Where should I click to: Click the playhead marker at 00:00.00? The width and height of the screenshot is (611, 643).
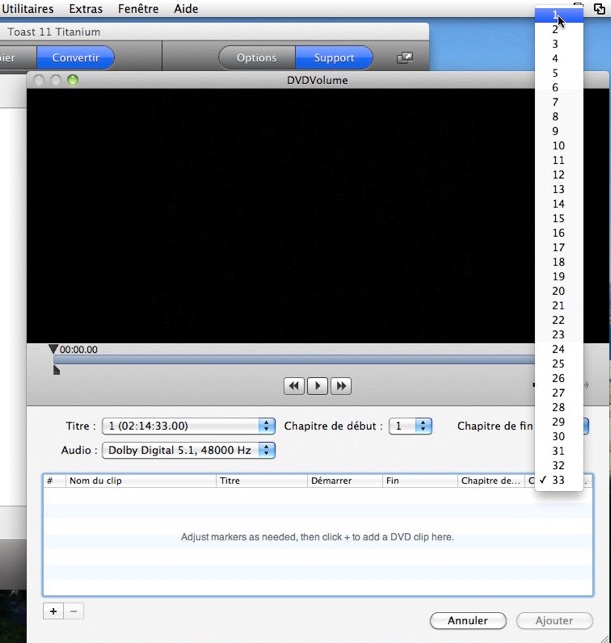[x=53, y=349]
